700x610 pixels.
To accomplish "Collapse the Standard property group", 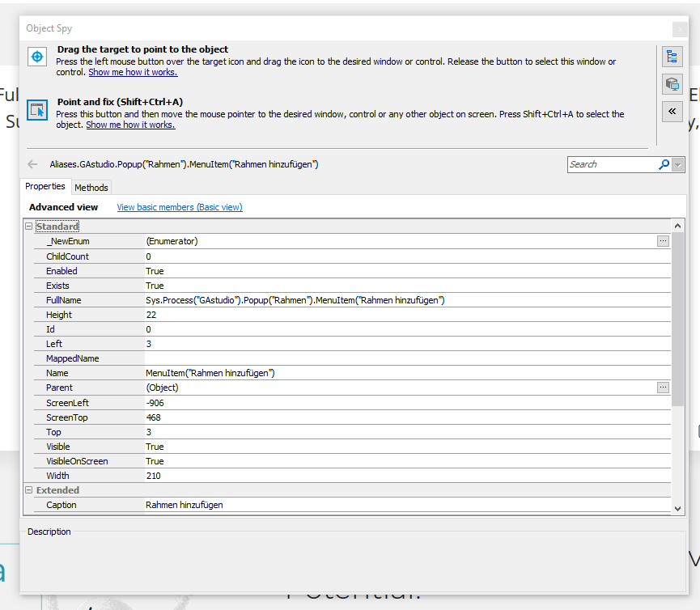I will click(29, 227).
